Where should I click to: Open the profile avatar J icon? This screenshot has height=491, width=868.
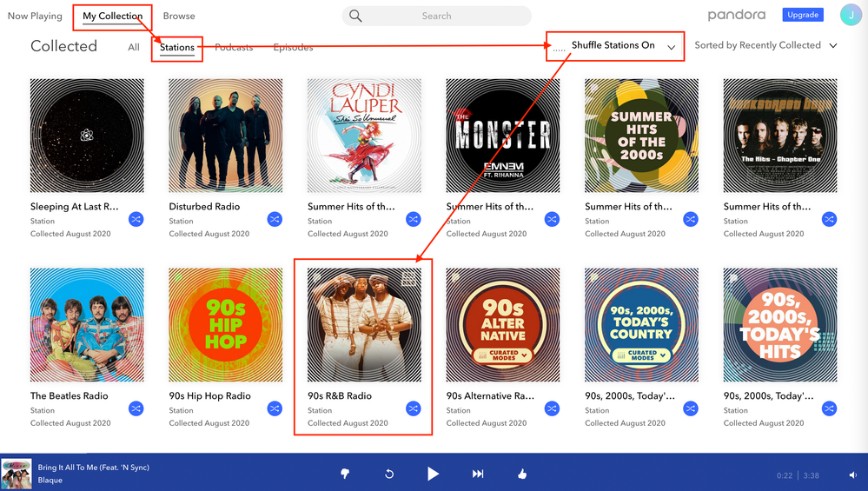tap(851, 15)
